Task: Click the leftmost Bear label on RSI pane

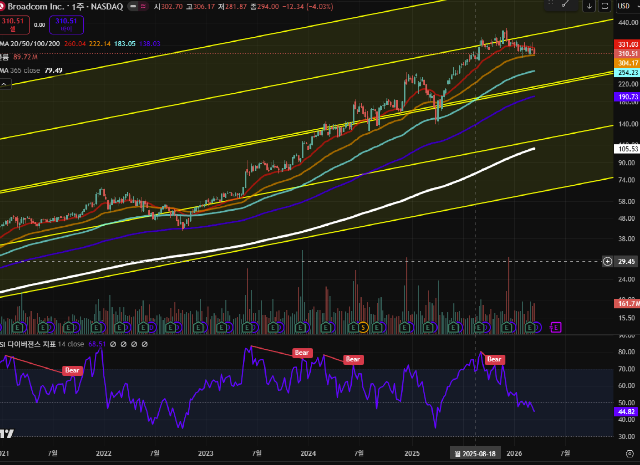Action: click(72, 370)
